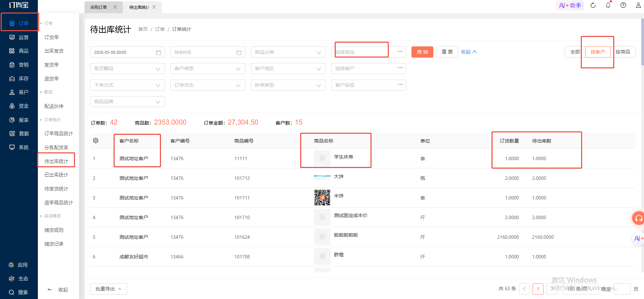Select the 全部 view tab

(x=575, y=52)
